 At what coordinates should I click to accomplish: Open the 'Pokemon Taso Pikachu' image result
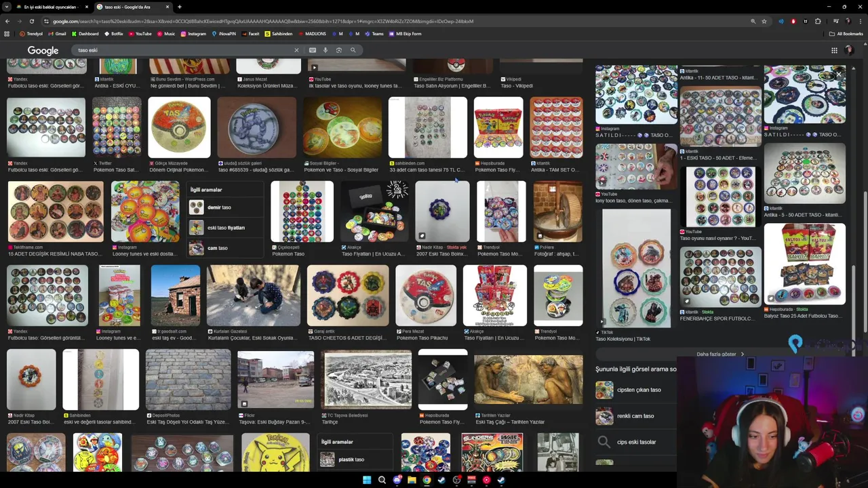point(426,296)
